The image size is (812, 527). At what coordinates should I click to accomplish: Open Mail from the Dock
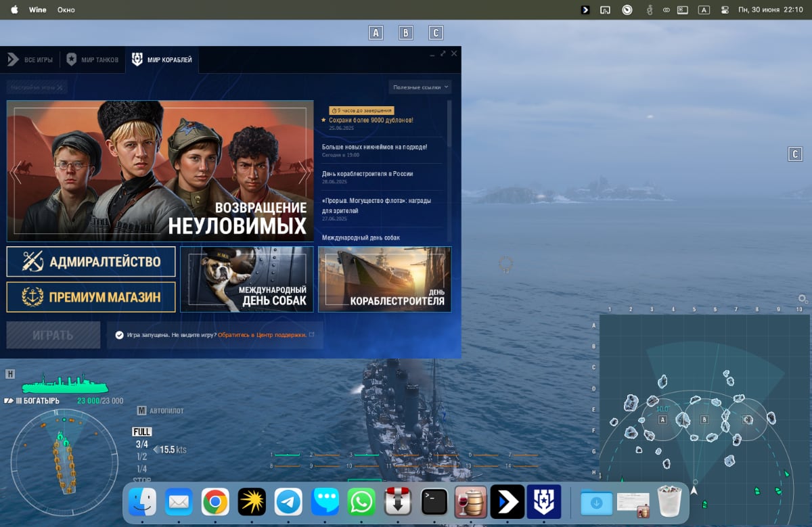[179, 502]
